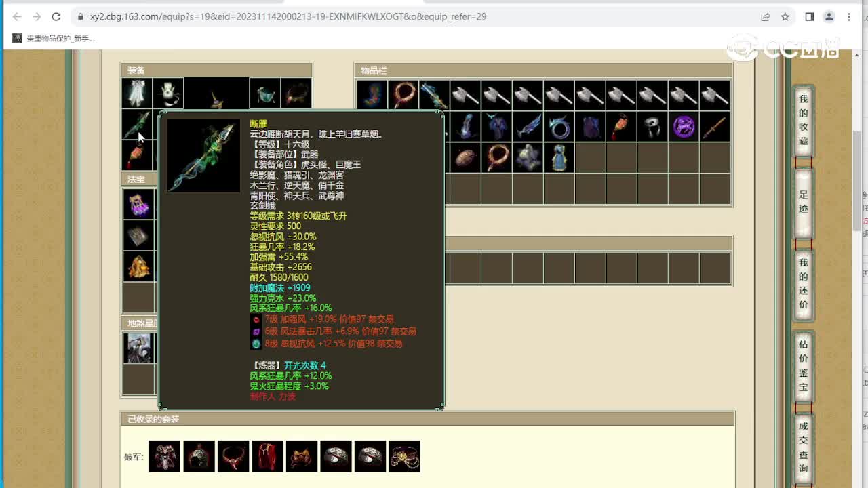Click the 破军: set label

click(134, 457)
